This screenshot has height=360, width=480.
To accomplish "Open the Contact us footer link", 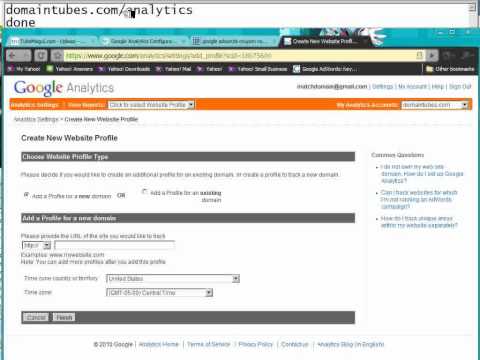I will click(x=295, y=344).
